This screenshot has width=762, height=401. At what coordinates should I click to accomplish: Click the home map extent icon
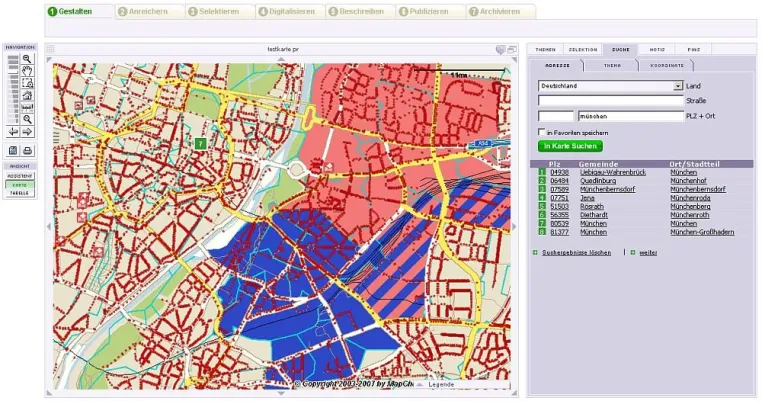coord(27,95)
